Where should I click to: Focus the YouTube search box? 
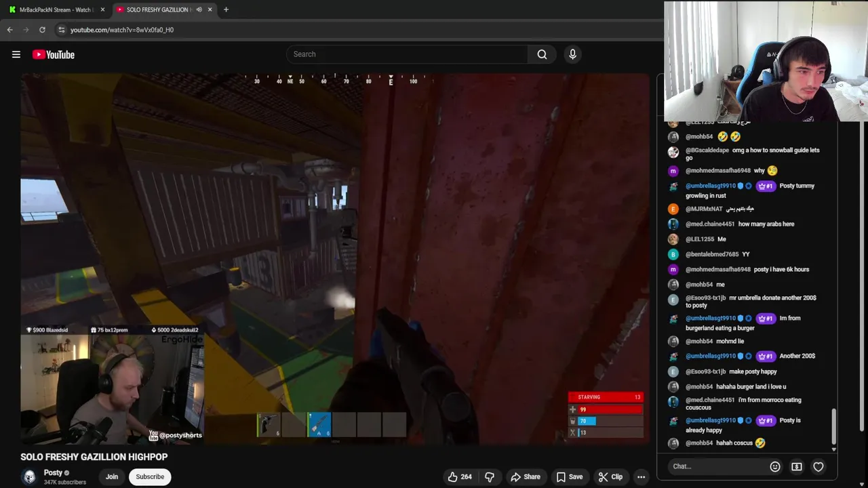(x=407, y=54)
